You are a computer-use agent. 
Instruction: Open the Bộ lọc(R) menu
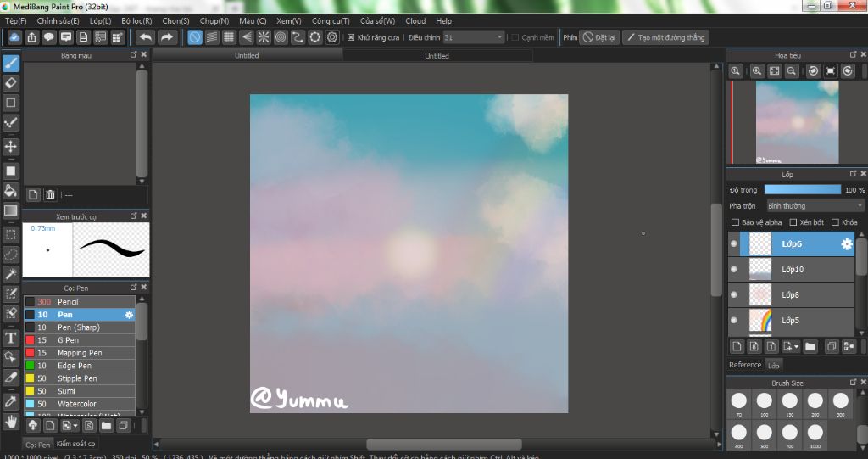pos(136,20)
